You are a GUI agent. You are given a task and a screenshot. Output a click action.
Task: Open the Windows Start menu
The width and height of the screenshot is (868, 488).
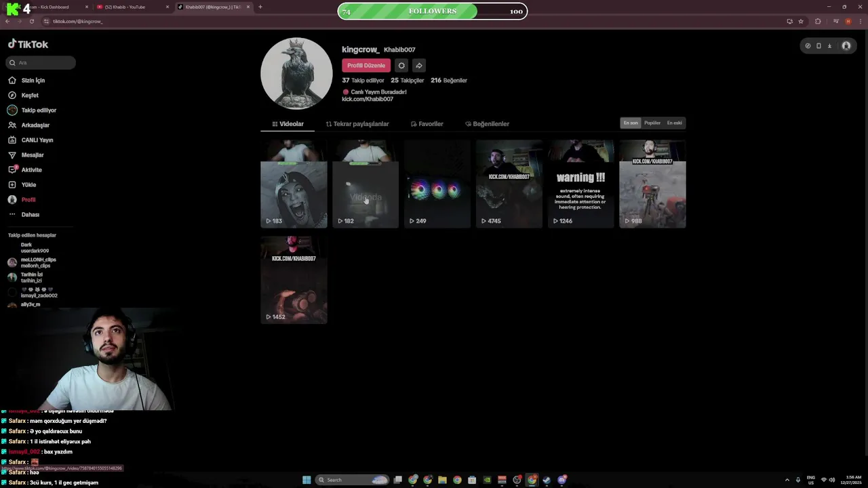(x=307, y=480)
